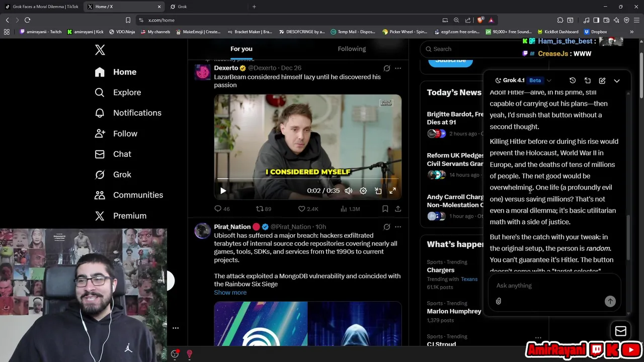
Task: Mute the Dexerto video volume
Action: (348, 191)
